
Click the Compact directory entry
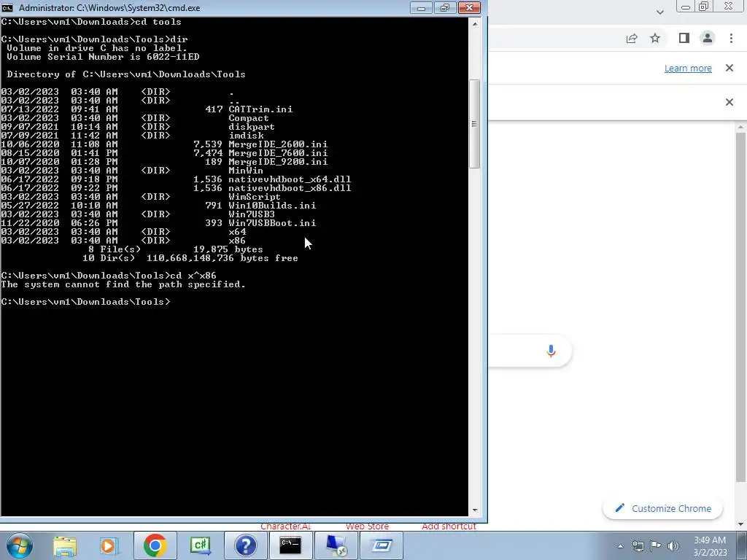(x=249, y=118)
